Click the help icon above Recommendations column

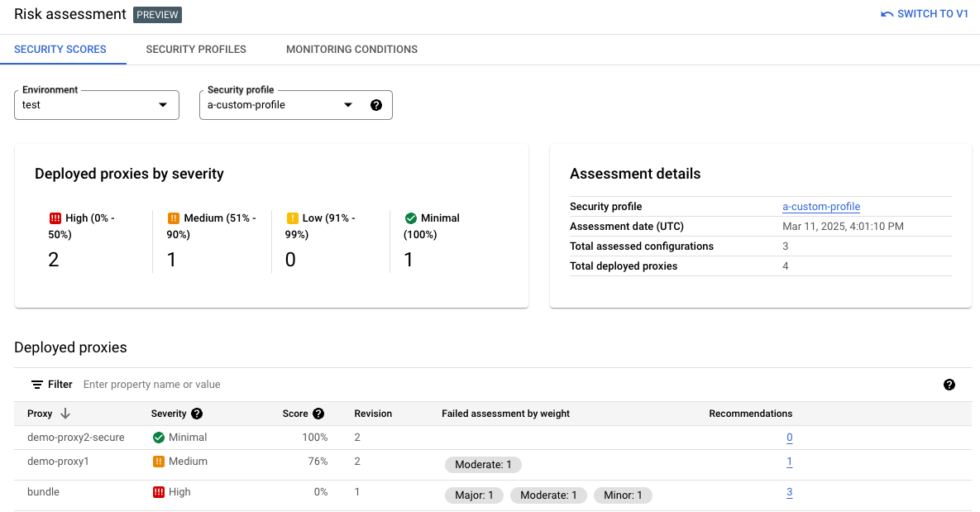tap(949, 385)
